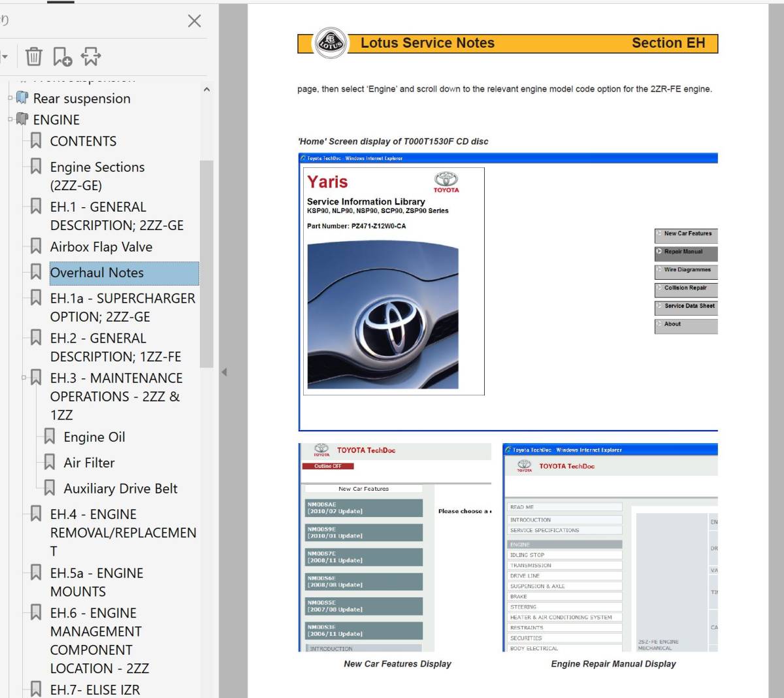Open EH.7- ELISE IZR bookmark
Screen dimensions: 784x698
pyautogui.click(x=95, y=690)
